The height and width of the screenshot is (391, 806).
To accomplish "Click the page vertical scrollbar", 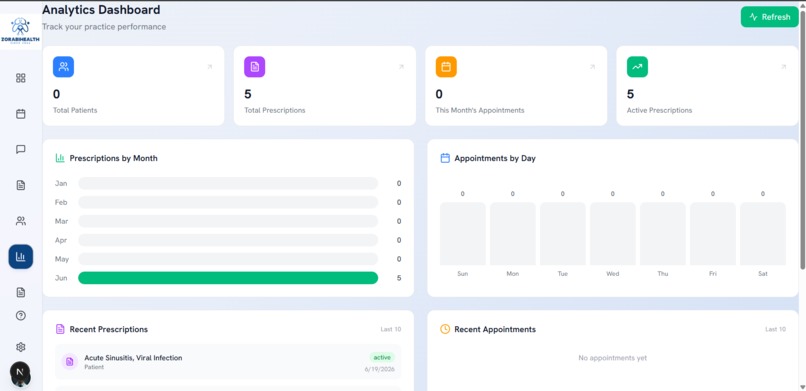I will point(802,139).
